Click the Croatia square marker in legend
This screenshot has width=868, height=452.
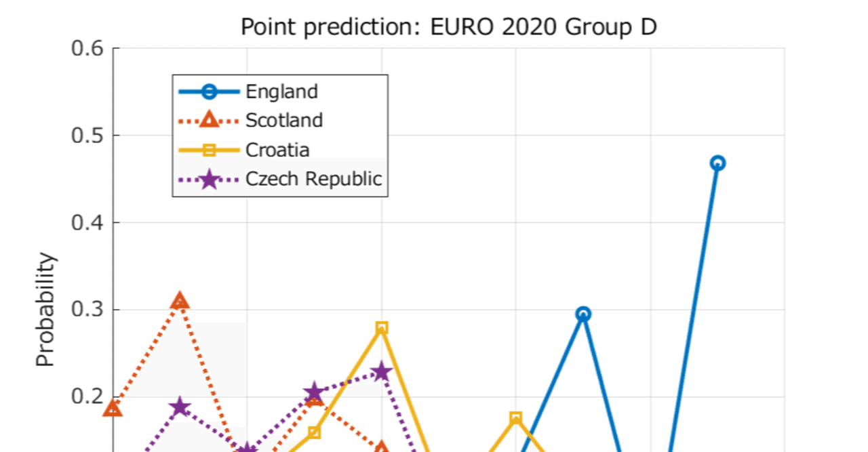[209, 150]
